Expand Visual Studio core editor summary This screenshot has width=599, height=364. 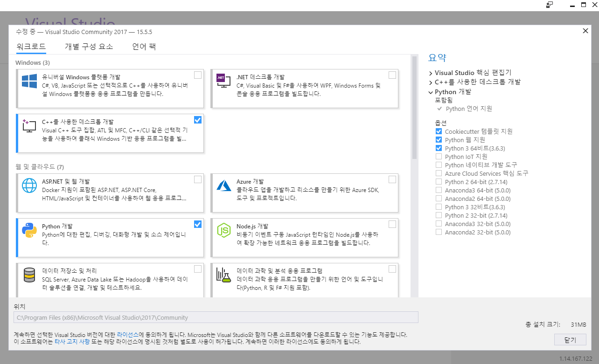click(x=431, y=73)
